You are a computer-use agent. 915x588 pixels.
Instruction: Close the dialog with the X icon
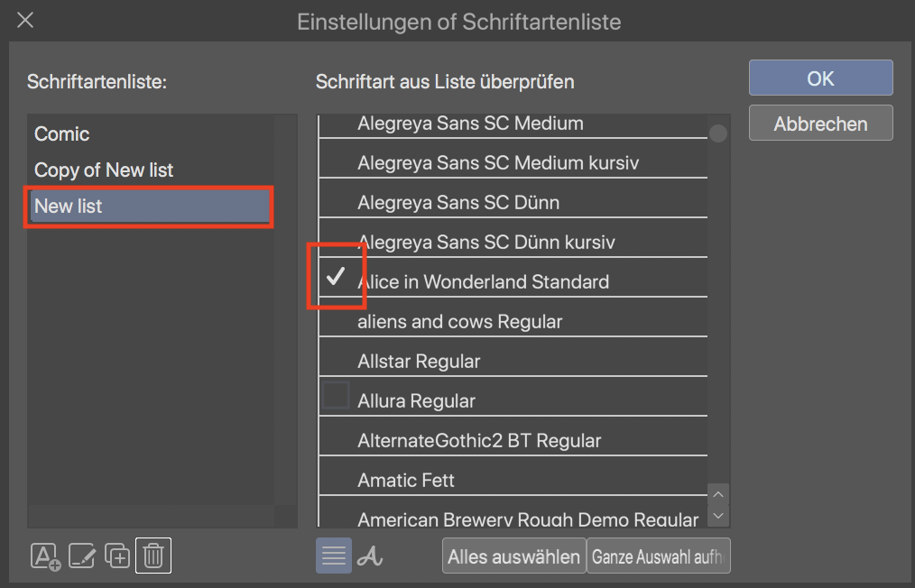coord(26,21)
